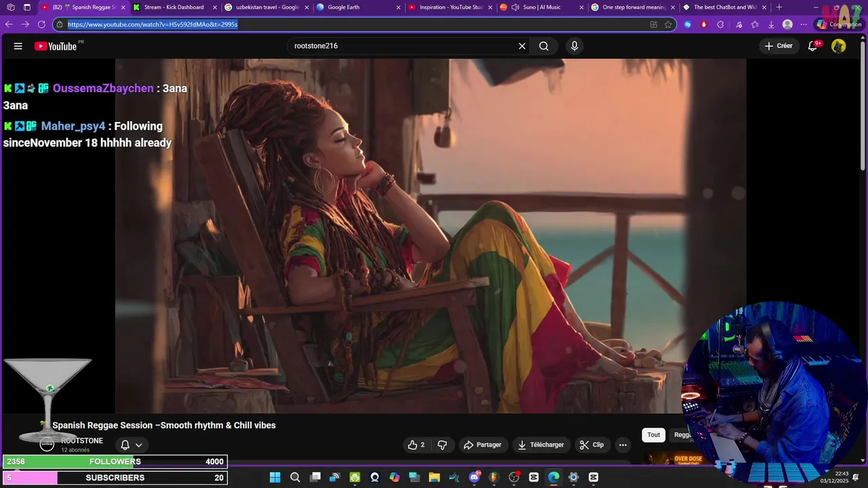Screen dimensions: 868x488
Task: Start voice search with the microphone
Action: tap(574, 46)
